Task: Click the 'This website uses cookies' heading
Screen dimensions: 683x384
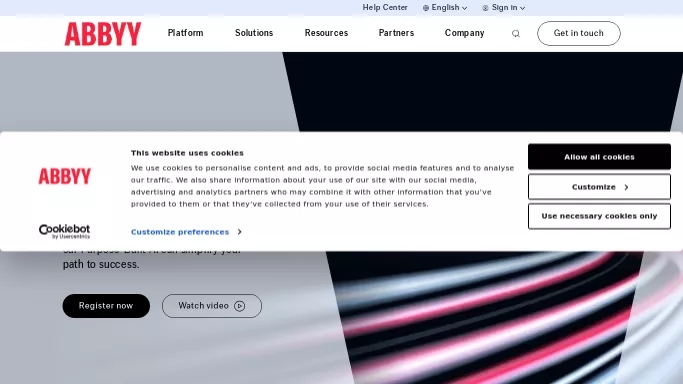Action: 187,153
